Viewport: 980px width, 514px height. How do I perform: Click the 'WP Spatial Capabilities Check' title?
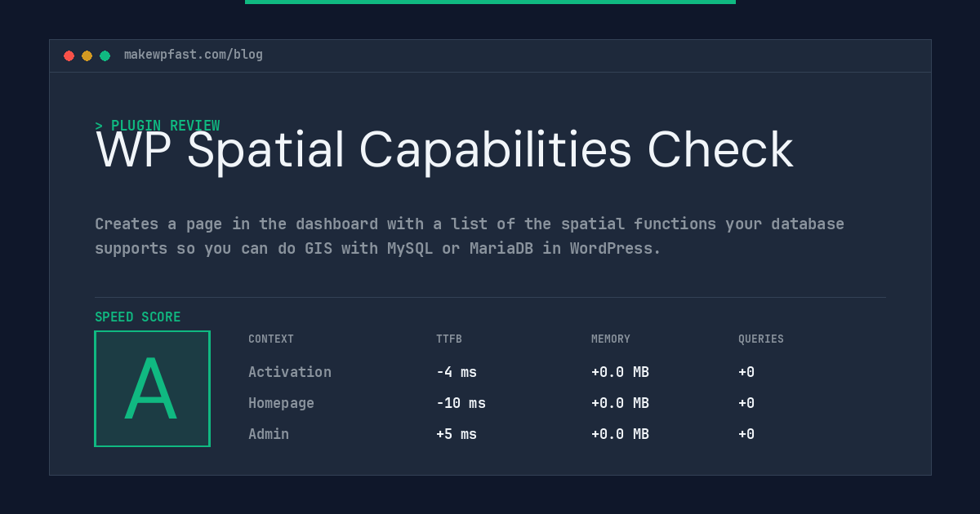pyautogui.click(x=444, y=150)
